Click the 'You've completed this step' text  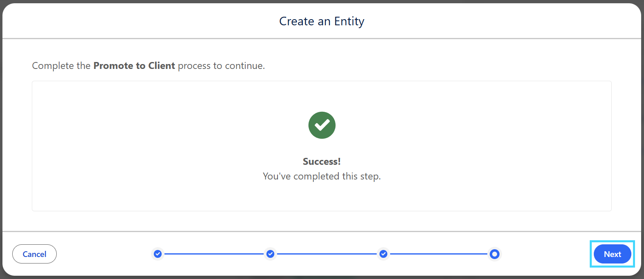coord(322,176)
